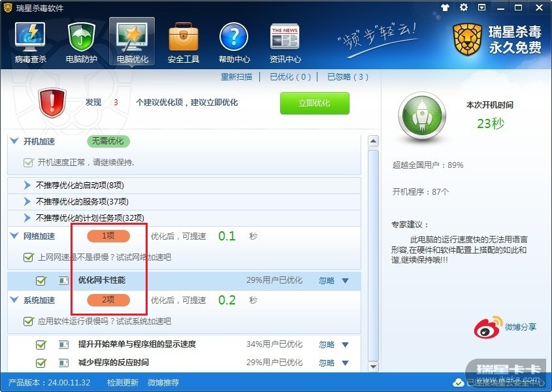
Task: Toggle the 应用软件运行很慢吗 checkbox
Action: click(x=28, y=321)
